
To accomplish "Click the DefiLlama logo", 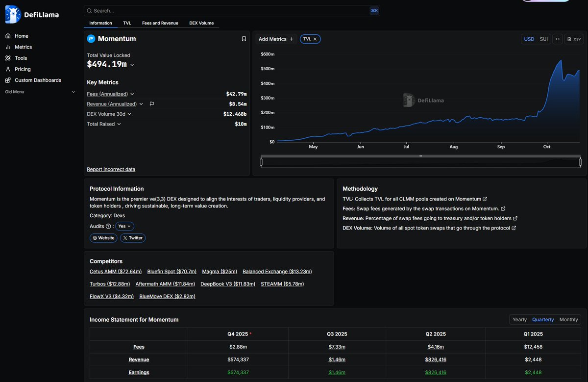I will pyautogui.click(x=32, y=15).
